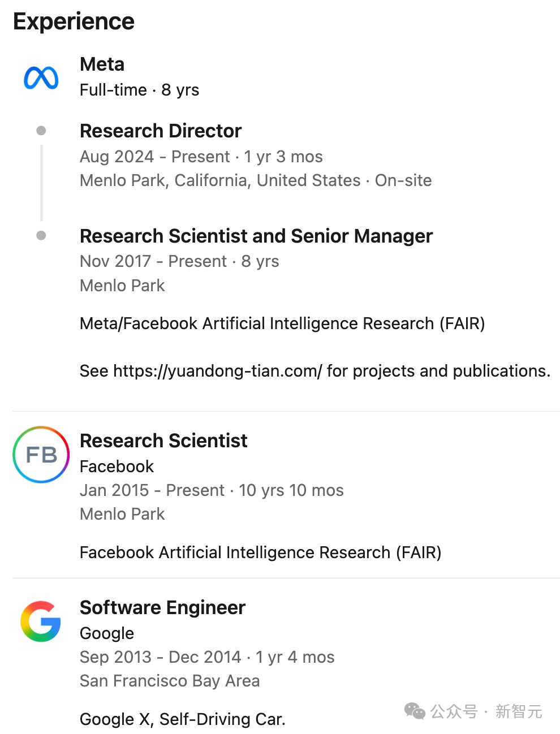Click the Aug 2024 - Present date range
Viewport: 560px width, 734px height.
(x=155, y=157)
